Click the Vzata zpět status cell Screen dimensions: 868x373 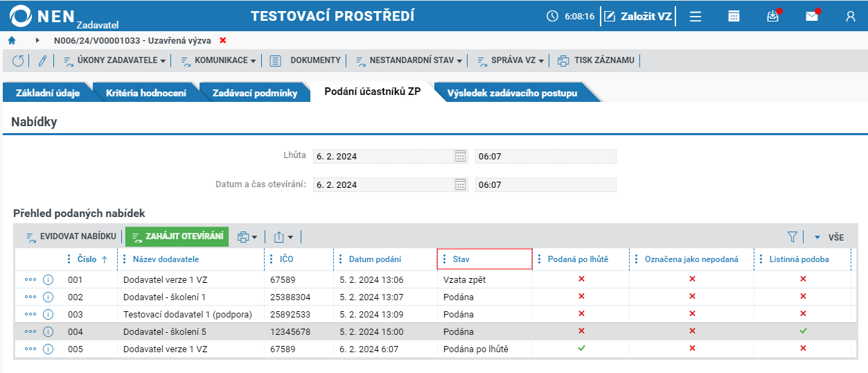[x=466, y=279]
